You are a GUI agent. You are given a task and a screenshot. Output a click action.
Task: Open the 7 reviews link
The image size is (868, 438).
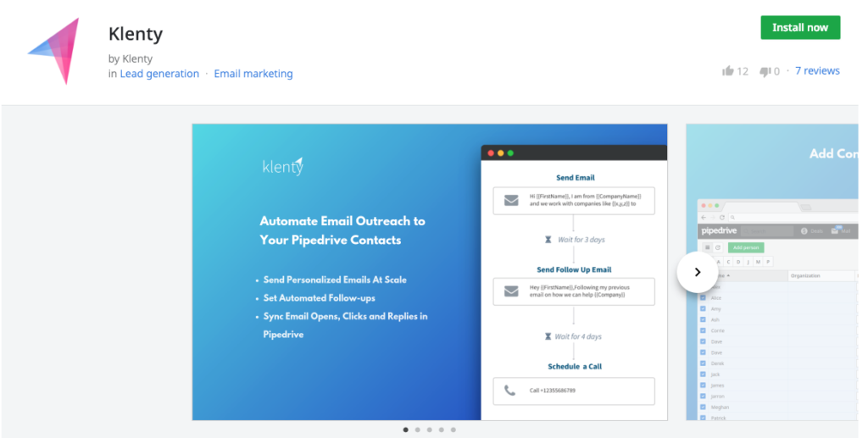coord(818,71)
